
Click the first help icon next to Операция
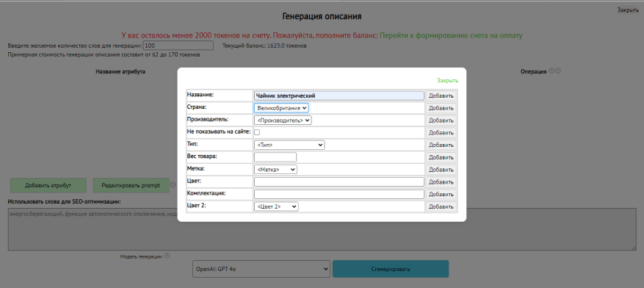551,71
